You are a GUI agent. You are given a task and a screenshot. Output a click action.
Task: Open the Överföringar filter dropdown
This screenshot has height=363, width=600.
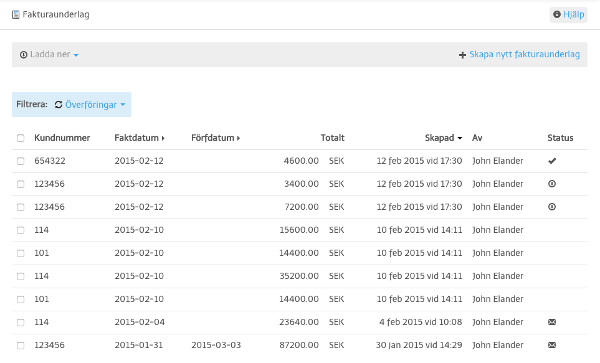90,105
